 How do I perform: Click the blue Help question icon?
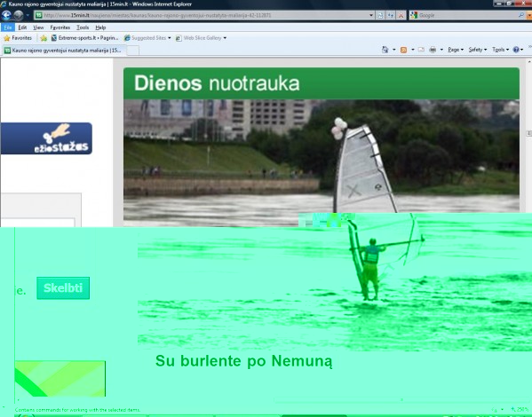(516, 50)
